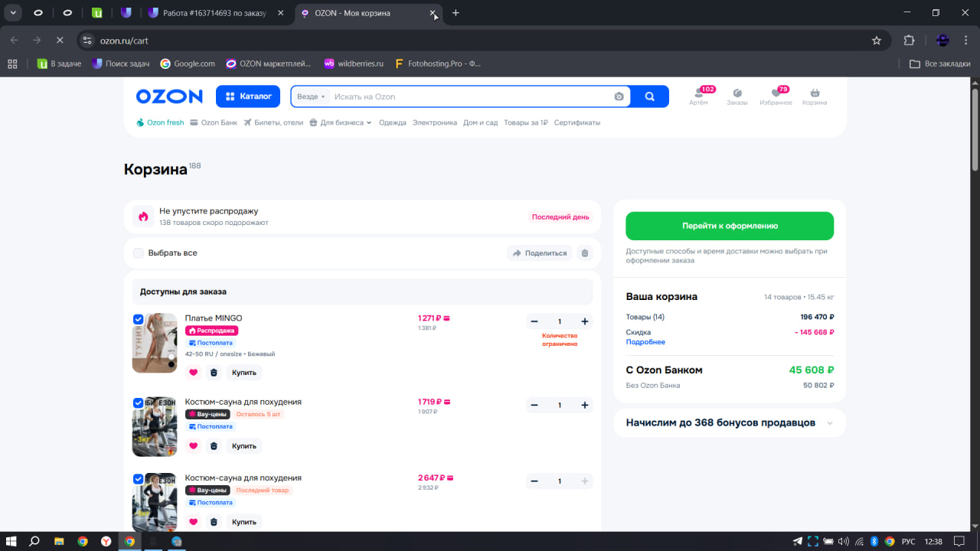
Task: Open the wildberries.ru bookmark
Action: [354, 64]
